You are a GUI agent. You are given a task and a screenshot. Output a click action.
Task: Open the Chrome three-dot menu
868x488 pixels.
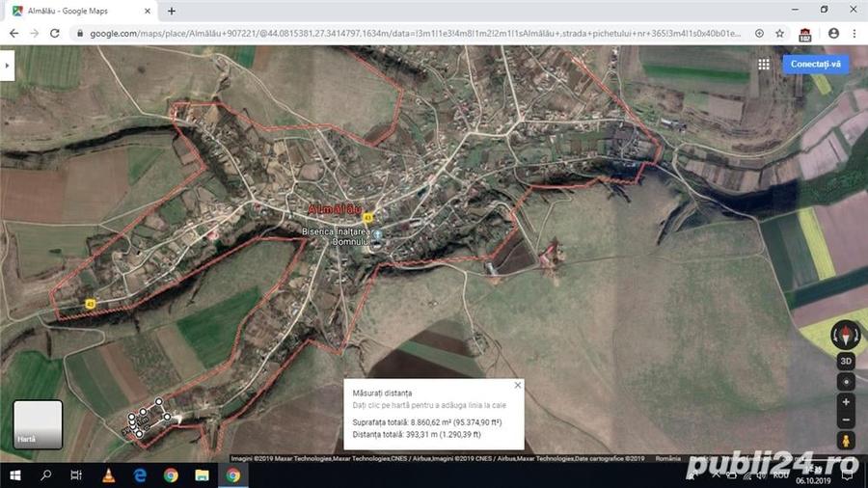[x=854, y=33]
